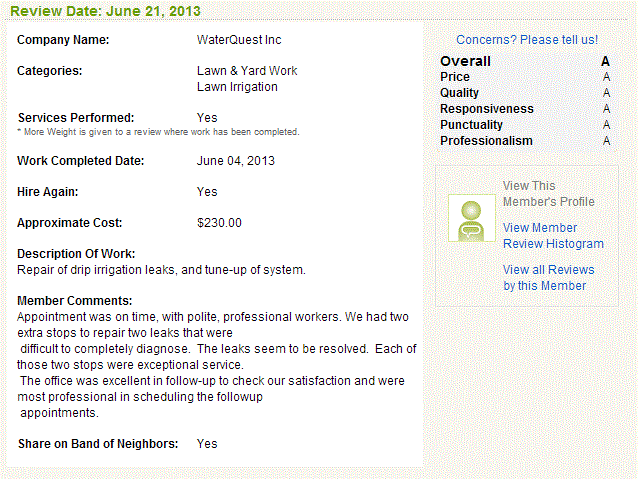Click the $230.00 approximate cost value
Viewport: 638px width, 479px height.
(219, 223)
